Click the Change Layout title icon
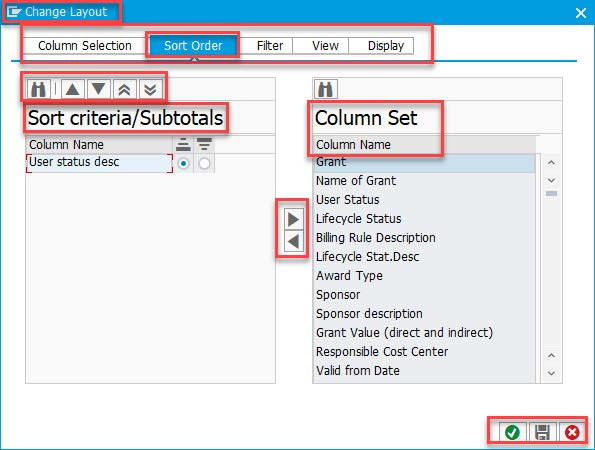The image size is (595, 450). [x=14, y=12]
